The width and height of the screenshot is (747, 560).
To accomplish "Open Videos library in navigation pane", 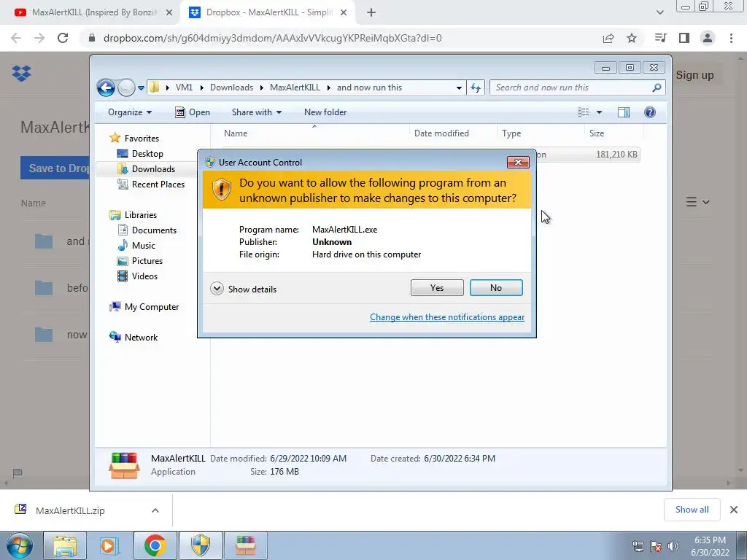I will [138, 276].
